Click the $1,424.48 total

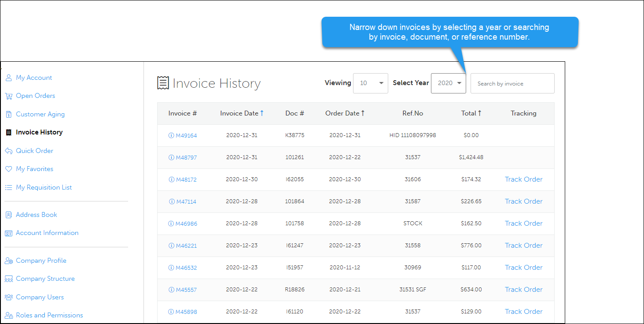point(471,157)
